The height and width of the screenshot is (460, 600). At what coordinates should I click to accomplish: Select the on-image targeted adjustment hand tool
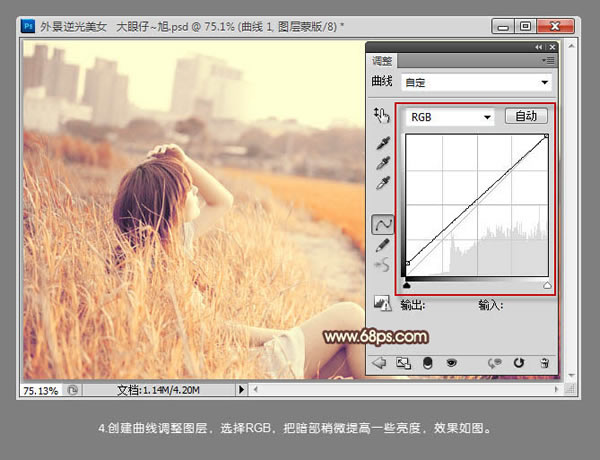tap(383, 117)
